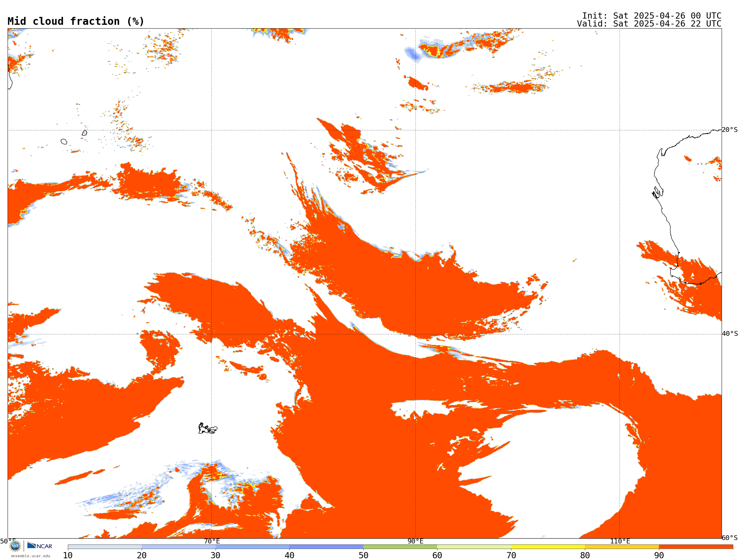
Task: Click the 20°S latitude label
Action: coord(730,130)
